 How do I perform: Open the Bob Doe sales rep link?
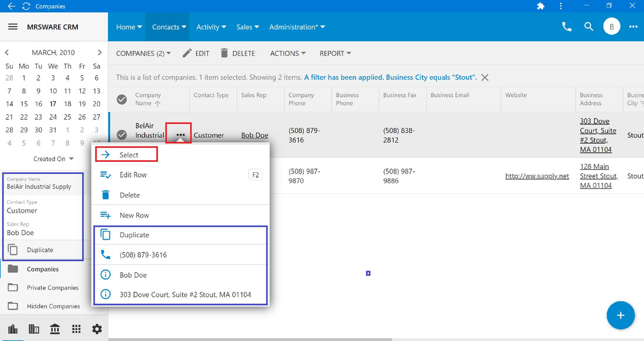click(x=255, y=135)
